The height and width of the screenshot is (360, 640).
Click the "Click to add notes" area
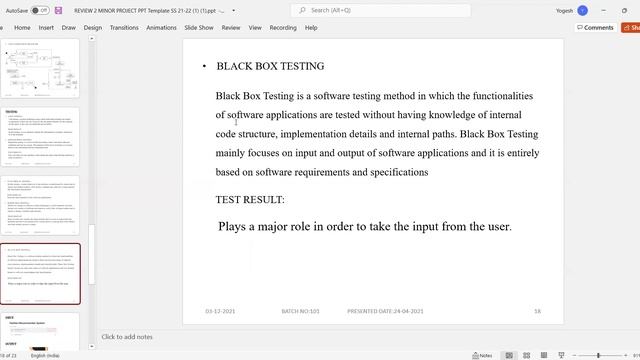pos(127,337)
